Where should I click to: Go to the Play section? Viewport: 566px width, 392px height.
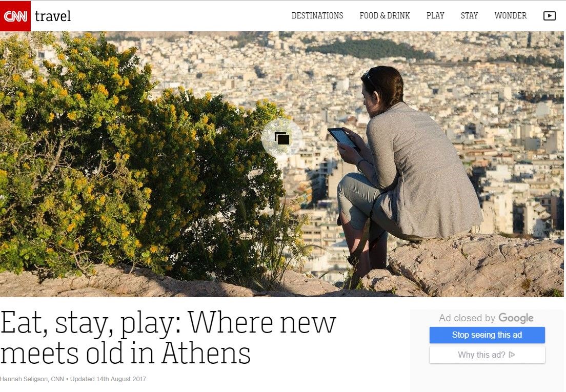435,16
